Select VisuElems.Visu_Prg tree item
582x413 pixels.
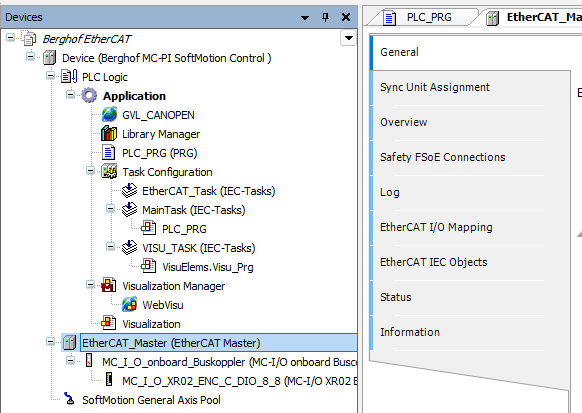click(x=207, y=267)
